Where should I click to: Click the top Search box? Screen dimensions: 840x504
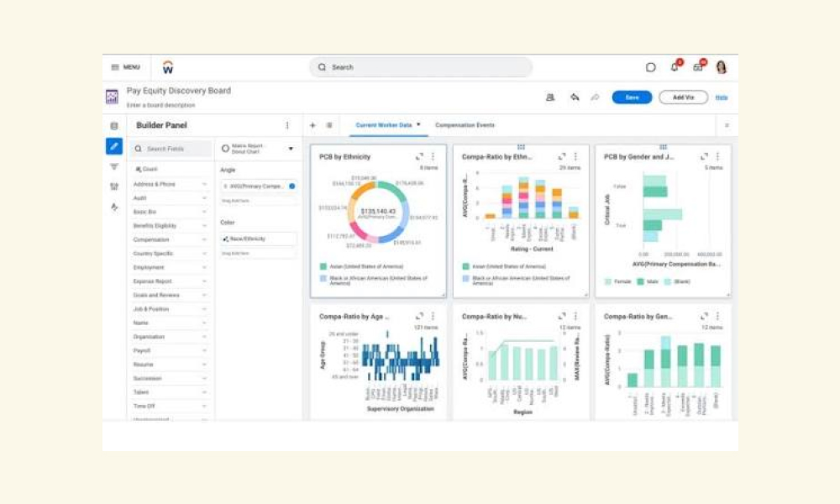(421, 67)
